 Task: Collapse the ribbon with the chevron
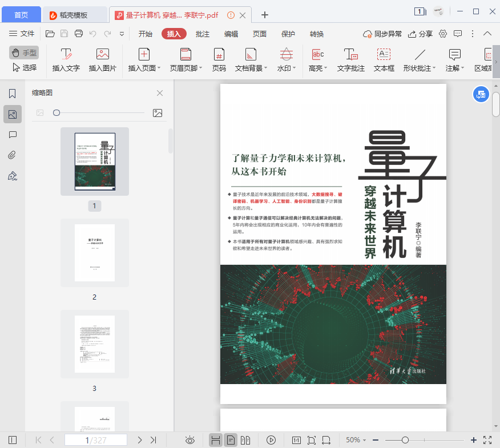pos(487,34)
